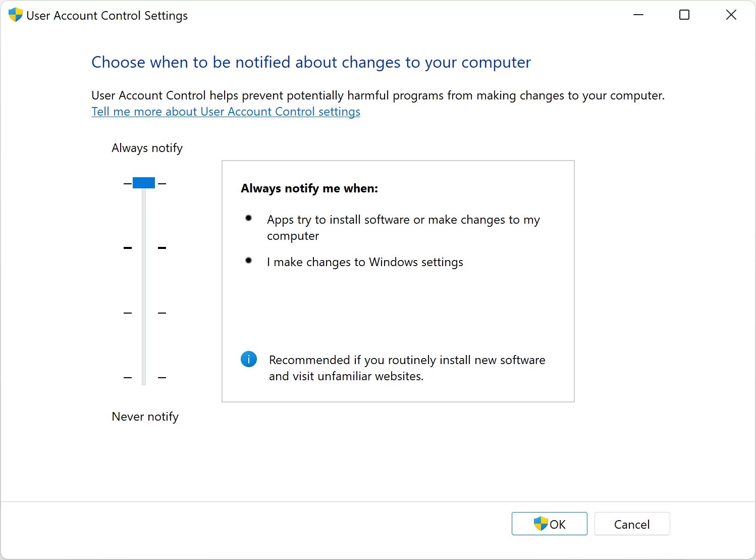Image resolution: width=756 pixels, height=560 pixels.
Task: Maximize the User Account Control Settings window
Action: (684, 15)
